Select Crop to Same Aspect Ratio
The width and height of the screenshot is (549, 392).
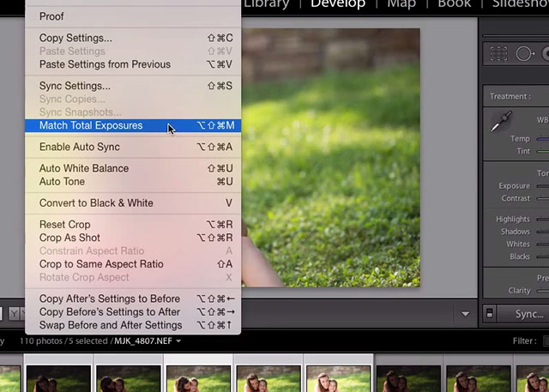(133, 264)
